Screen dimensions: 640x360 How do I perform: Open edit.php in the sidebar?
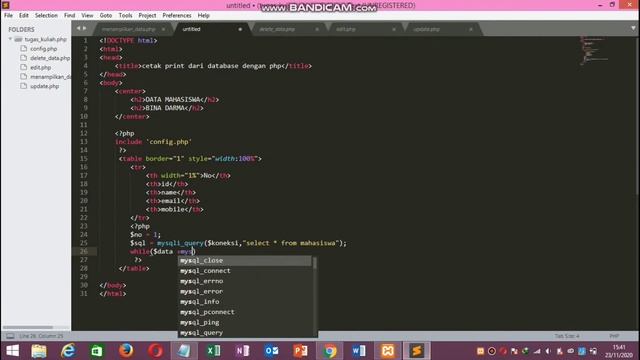pos(40,67)
